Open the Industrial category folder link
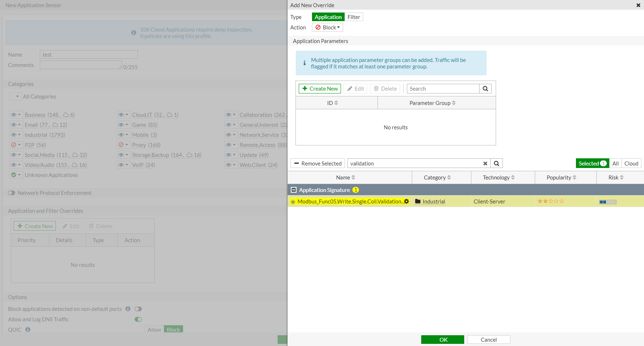Image resolution: width=644 pixels, height=346 pixels. [x=434, y=201]
